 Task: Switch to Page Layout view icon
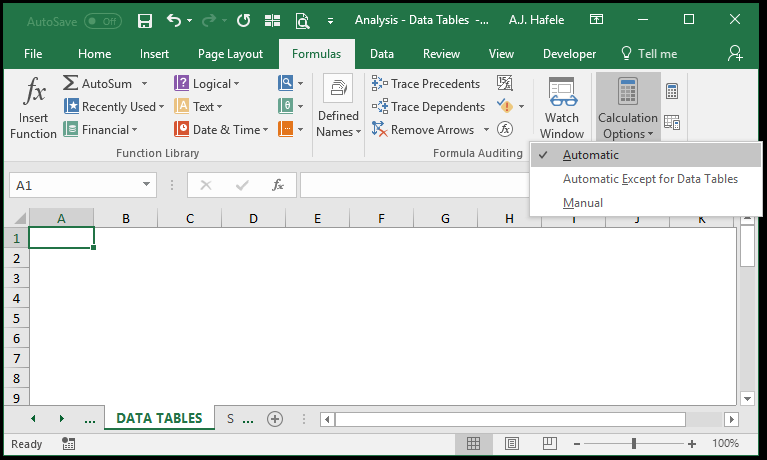(512, 444)
